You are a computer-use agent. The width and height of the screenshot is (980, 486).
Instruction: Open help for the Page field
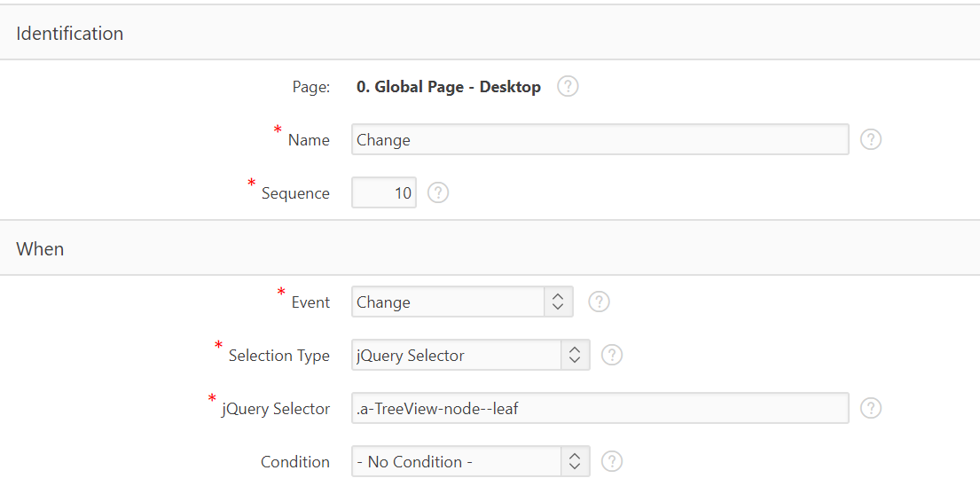(568, 86)
